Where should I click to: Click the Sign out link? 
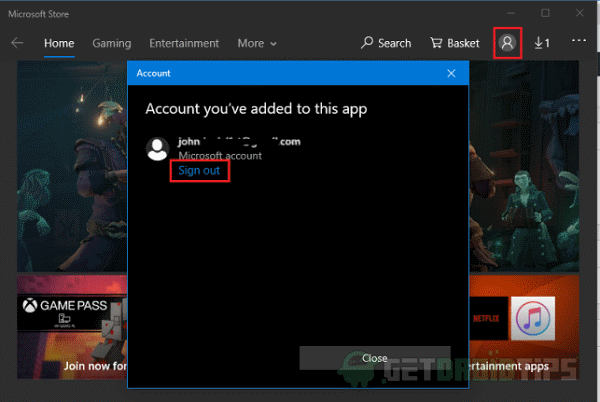click(198, 171)
